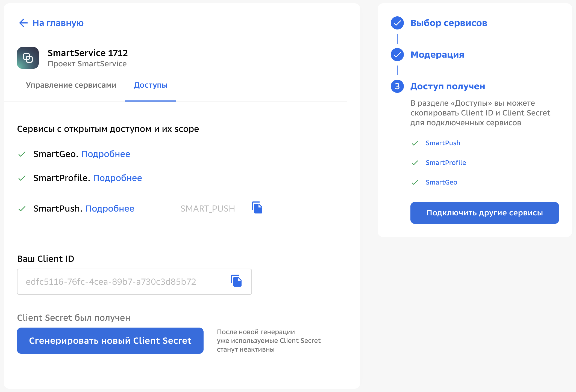Viewport: 576px width, 392px height.
Task: Click the После новой генерации warning note
Action: [269, 341]
